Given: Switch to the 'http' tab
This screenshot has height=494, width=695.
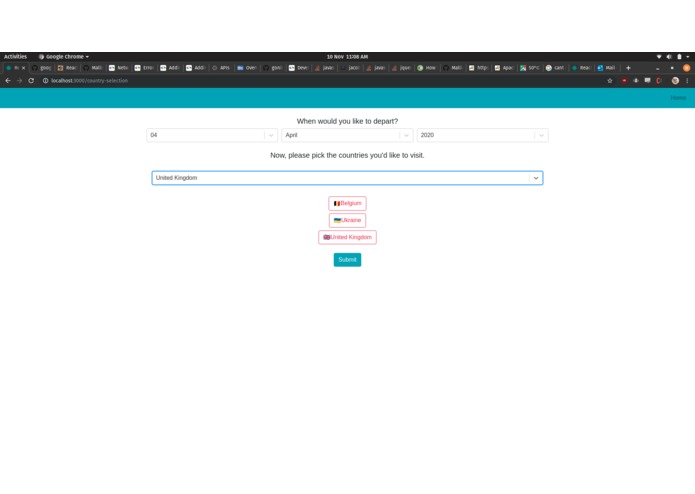Looking at the screenshot, I should 478,68.
